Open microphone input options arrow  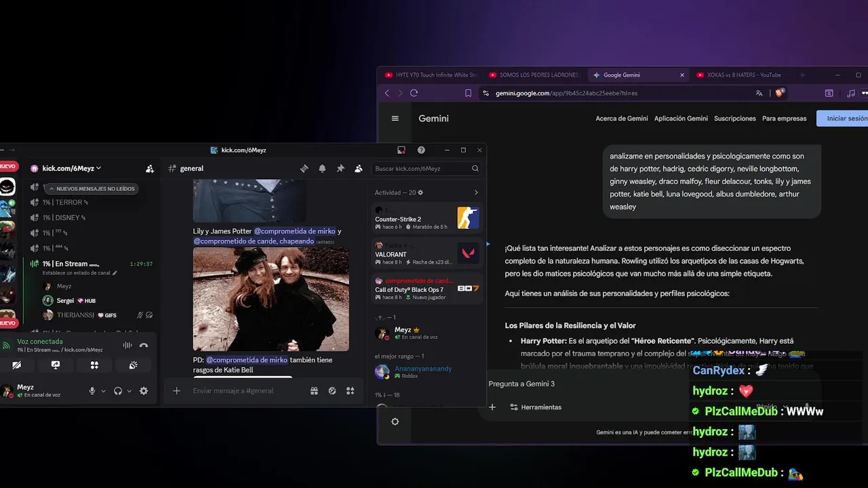[x=103, y=391]
